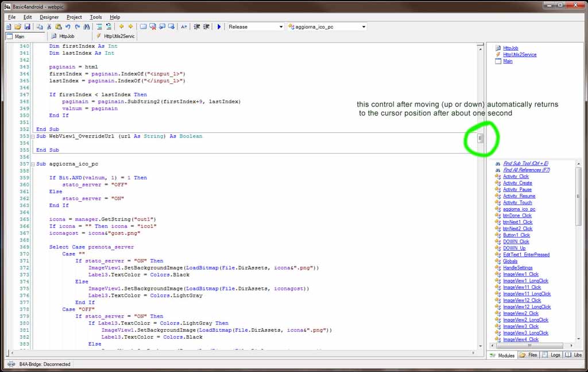Run the project with blue play icon
This screenshot has height=372, width=588.
pyautogui.click(x=219, y=26)
